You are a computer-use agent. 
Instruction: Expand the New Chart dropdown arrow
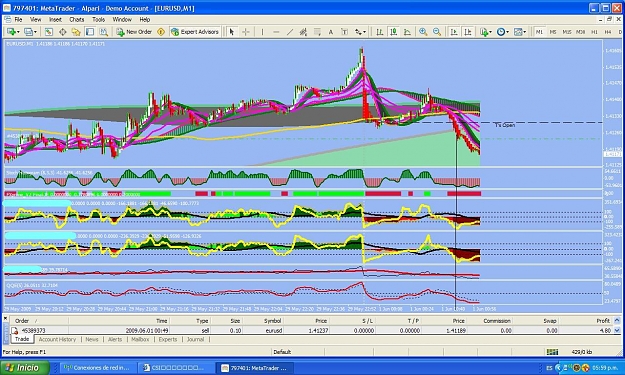click(x=18, y=32)
